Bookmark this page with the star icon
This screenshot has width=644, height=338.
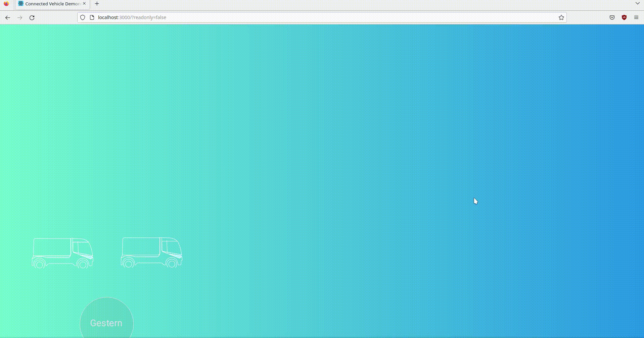[x=561, y=17]
